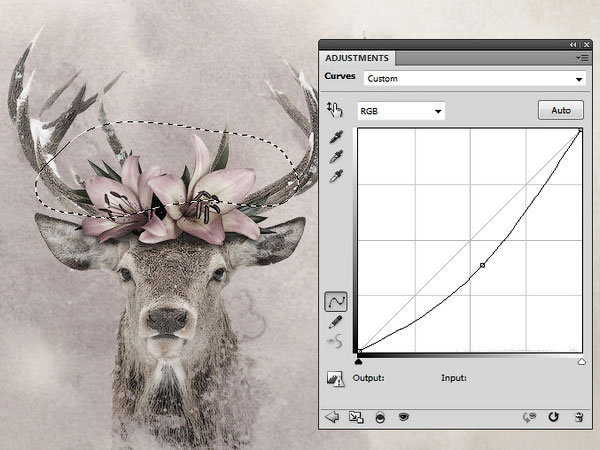
Task: Pick the white point eyedropper
Action: pos(336,176)
